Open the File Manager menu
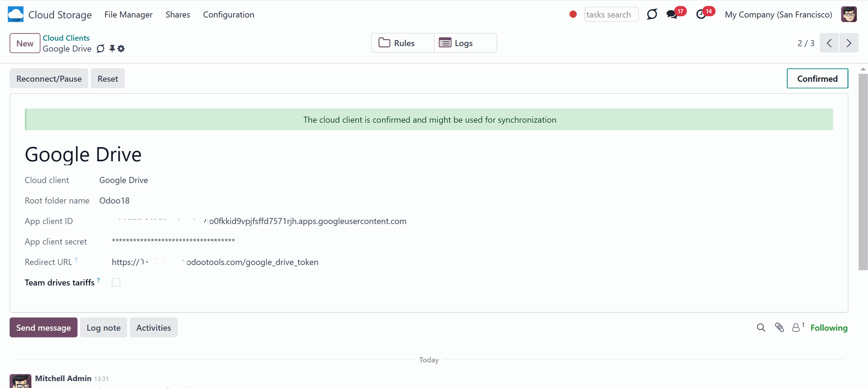The height and width of the screenshot is (388, 868). tap(128, 14)
